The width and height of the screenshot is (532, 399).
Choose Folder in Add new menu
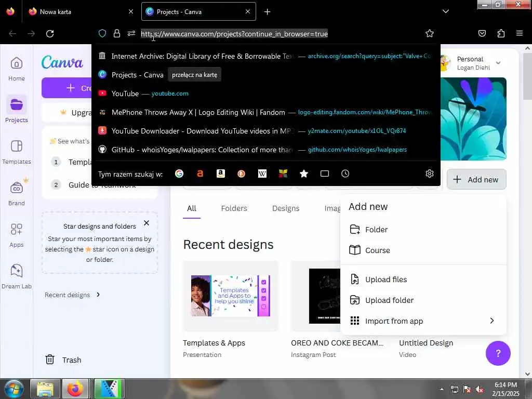423,229
